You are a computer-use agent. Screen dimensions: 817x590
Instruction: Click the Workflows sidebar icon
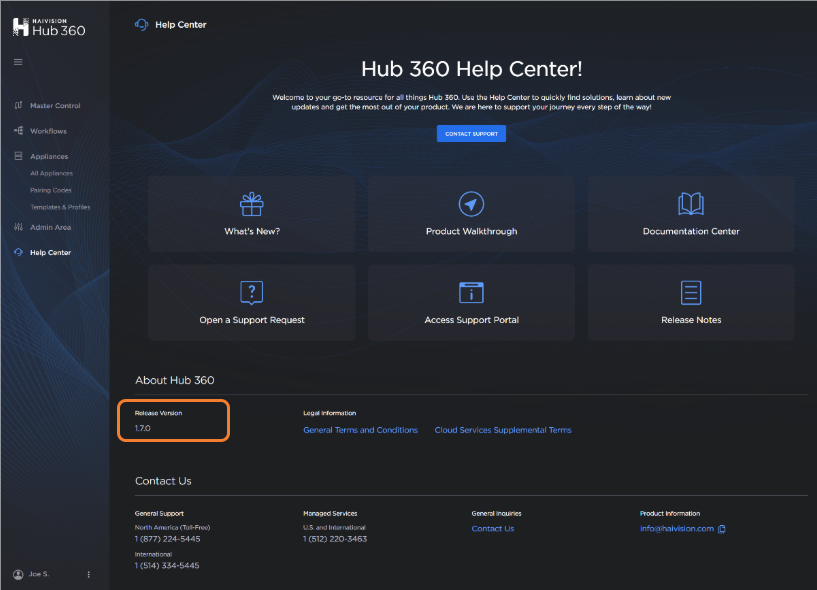(x=18, y=131)
